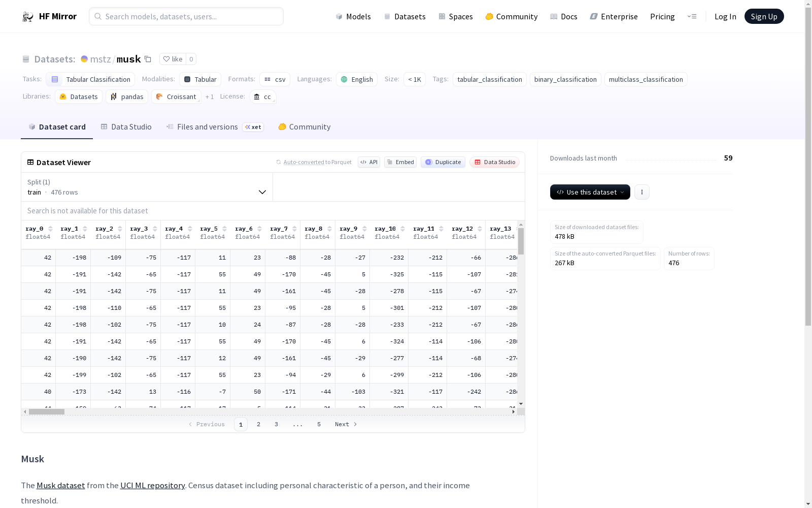Click the red Data Studio button
This screenshot has height=508, width=812.
tap(495, 162)
